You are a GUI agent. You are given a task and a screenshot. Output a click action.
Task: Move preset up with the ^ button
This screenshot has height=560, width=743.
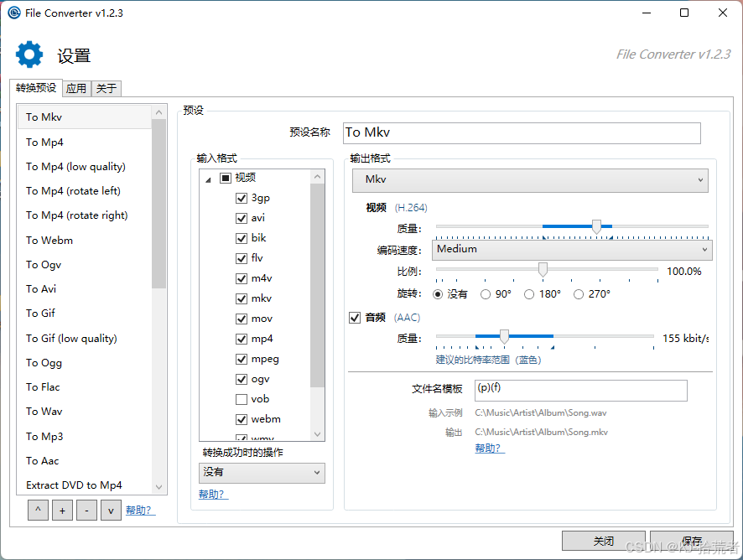(38, 511)
